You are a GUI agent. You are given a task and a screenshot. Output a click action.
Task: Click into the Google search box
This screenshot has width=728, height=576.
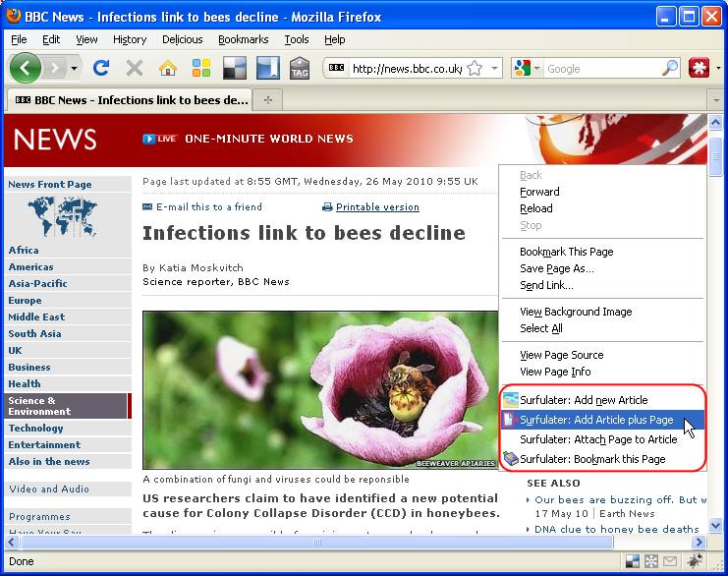coord(602,69)
